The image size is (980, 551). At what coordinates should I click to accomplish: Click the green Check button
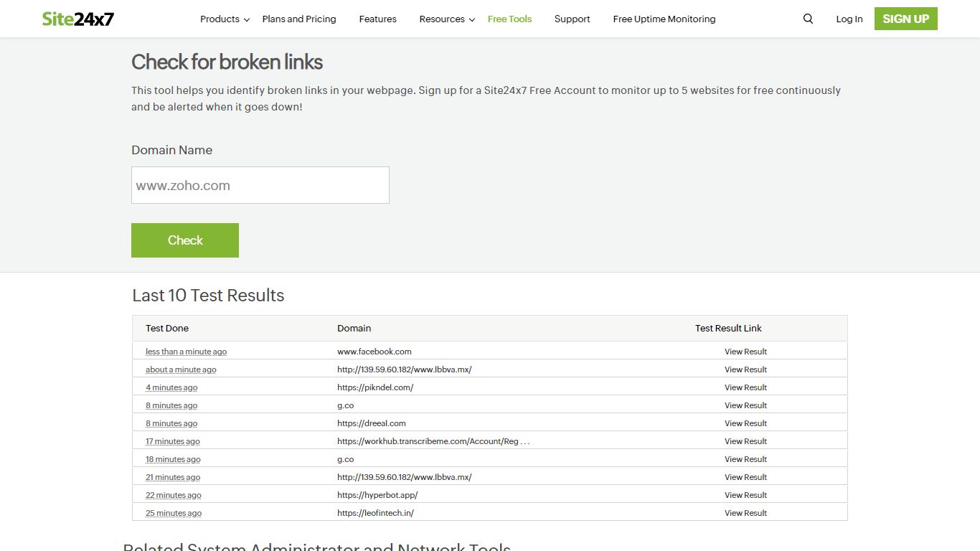pos(185,240)
